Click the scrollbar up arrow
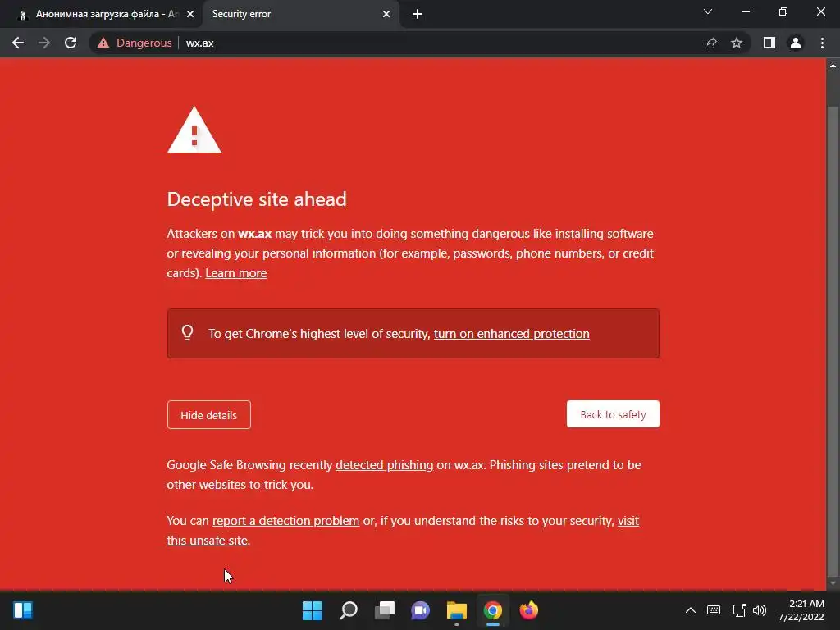The image size is (840, 630). point(833,66)
